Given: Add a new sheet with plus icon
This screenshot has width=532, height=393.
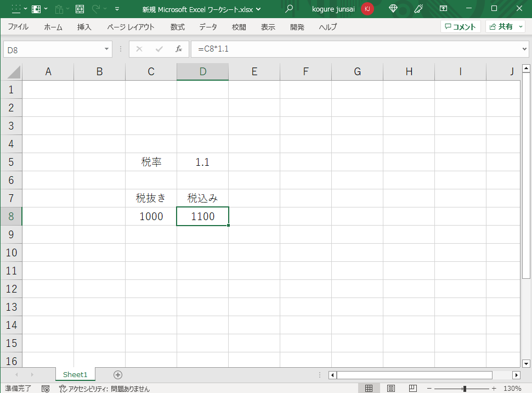Looking at the screenshot, I should tap(118, 375).
